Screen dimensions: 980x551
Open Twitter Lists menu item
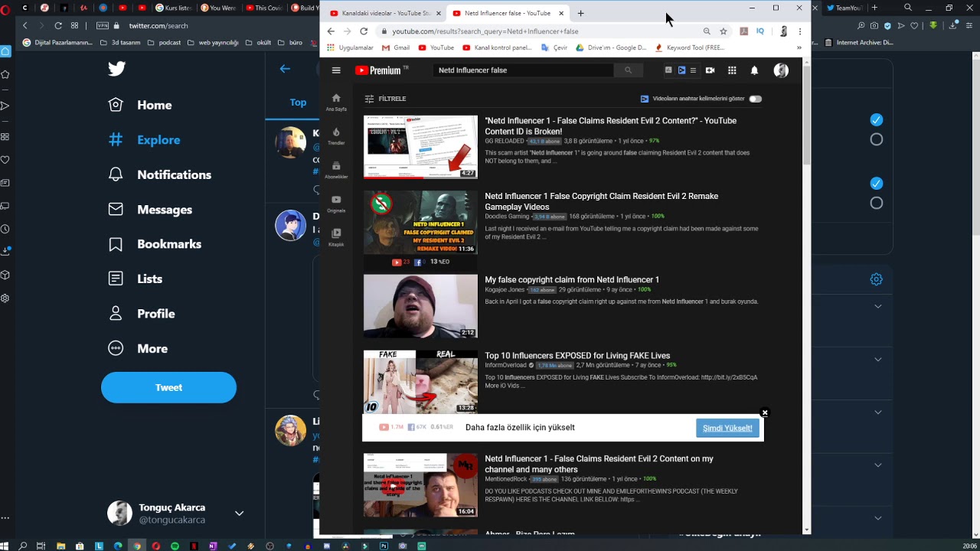[136, 279]
